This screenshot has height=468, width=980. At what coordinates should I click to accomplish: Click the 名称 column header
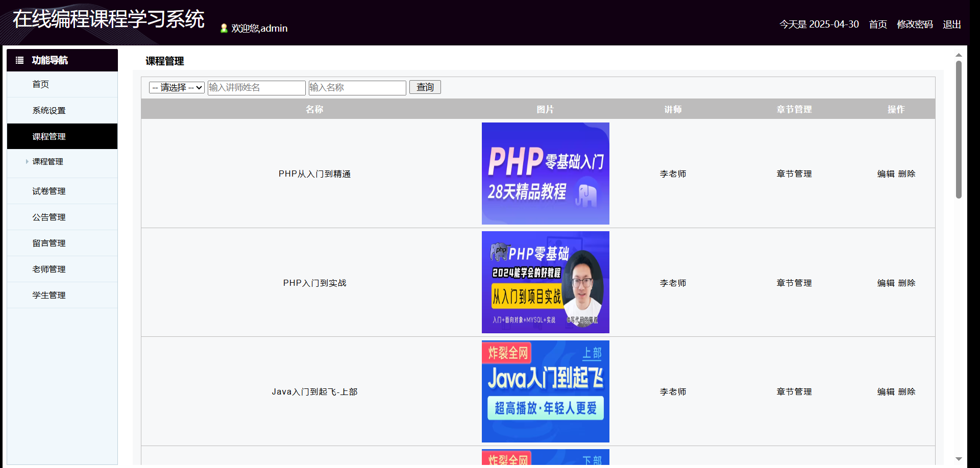(x=314, y=109)
